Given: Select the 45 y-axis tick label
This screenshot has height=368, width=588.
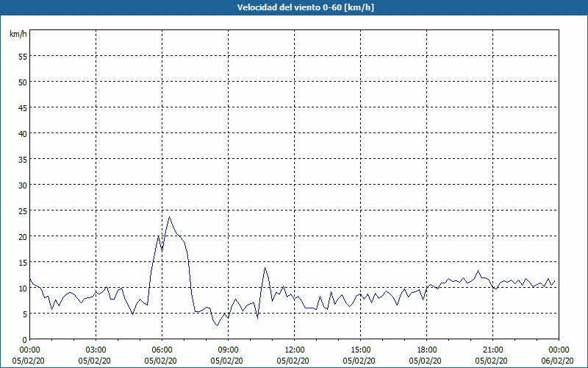Looking at the screenshot, I should [23, 107].
